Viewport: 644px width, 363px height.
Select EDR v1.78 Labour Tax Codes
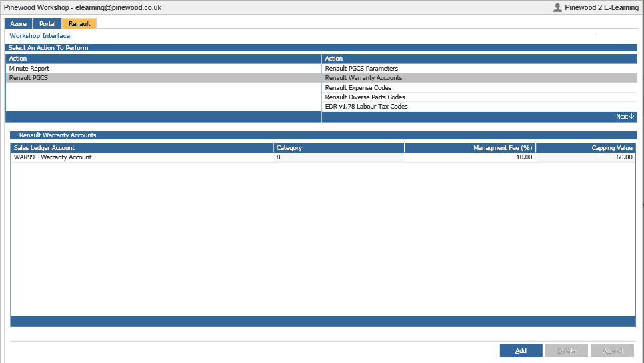pyautogui.click(x=479, y=107)
